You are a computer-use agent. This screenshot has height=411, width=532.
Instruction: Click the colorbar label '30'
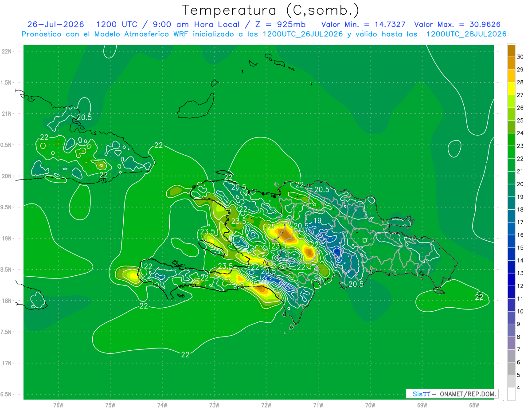pos(520,56)
